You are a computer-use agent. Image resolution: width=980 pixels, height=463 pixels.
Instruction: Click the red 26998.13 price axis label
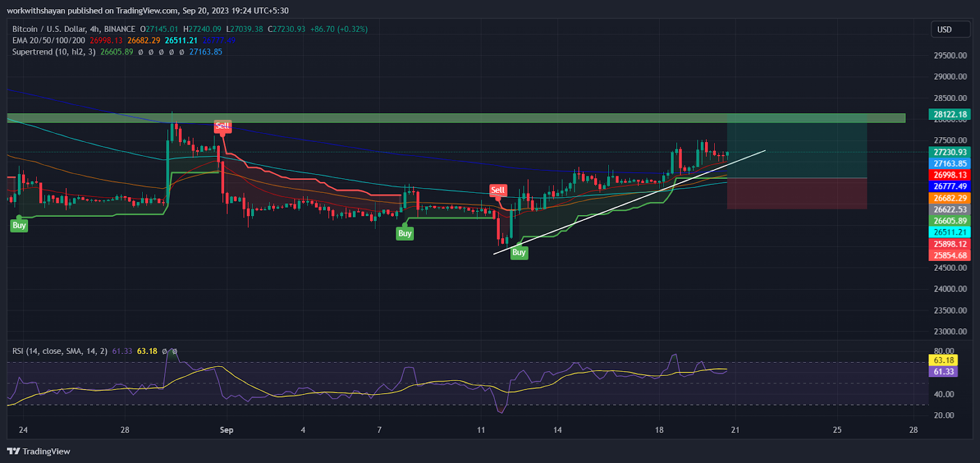950,175
